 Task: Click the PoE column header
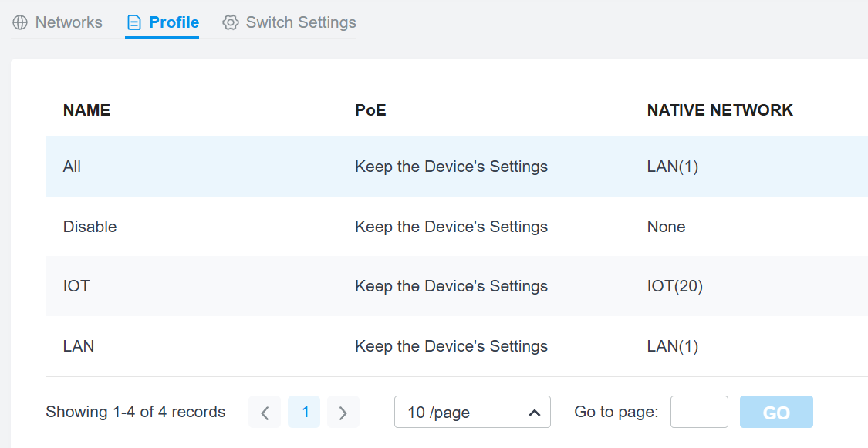tap(370, 110)
